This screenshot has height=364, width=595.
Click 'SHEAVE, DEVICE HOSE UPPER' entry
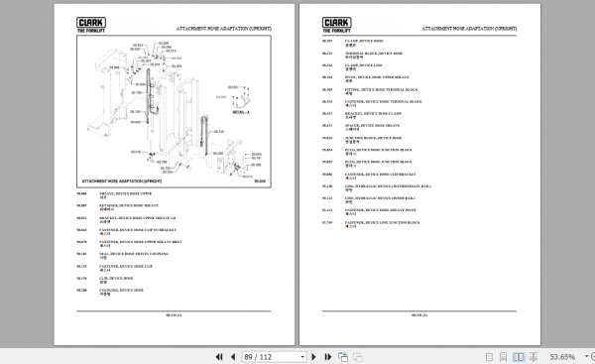click(x=125, y=193)
